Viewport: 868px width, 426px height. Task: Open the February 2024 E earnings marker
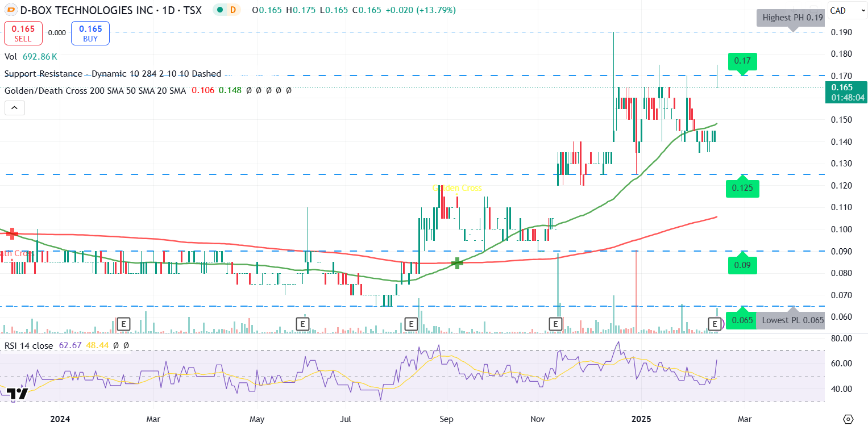[x=124, y=324]
